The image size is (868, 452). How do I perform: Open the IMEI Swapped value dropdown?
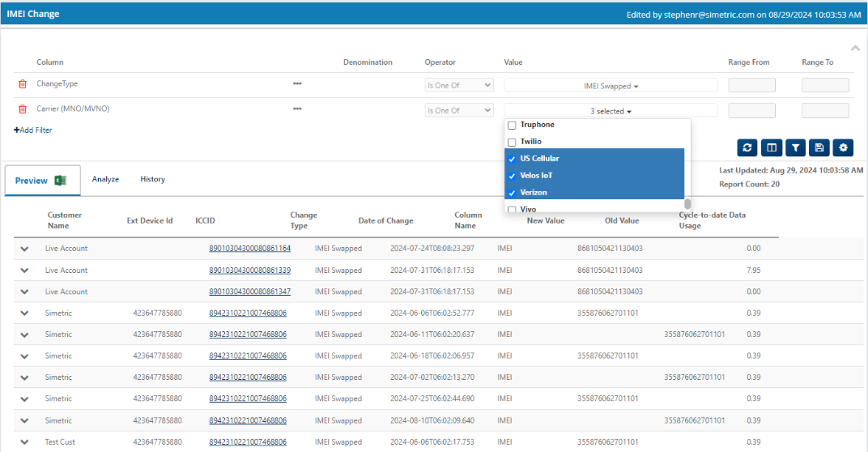click(611, 86)
